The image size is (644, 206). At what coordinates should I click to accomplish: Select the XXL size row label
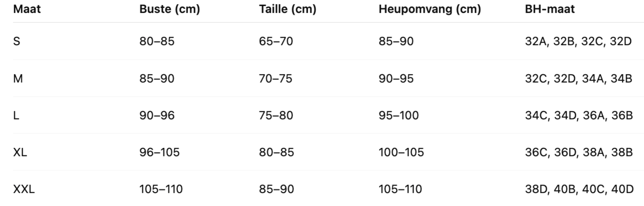coord(24,189)
